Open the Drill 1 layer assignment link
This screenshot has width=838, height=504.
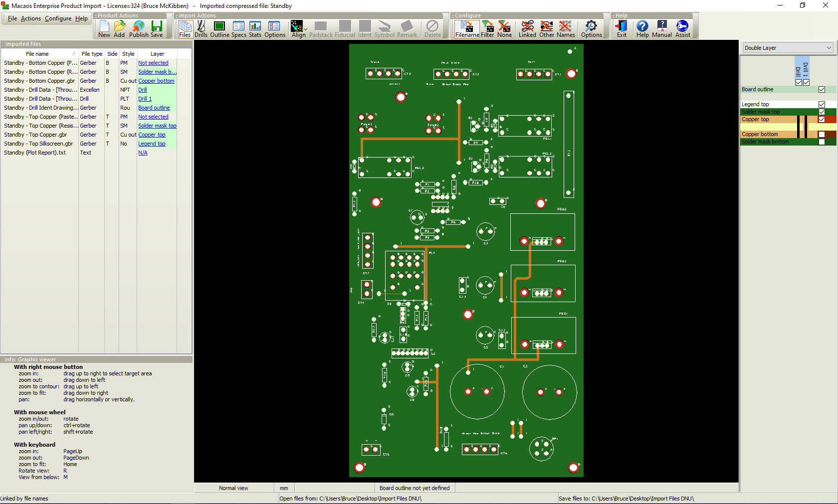[x=144, y=99]
